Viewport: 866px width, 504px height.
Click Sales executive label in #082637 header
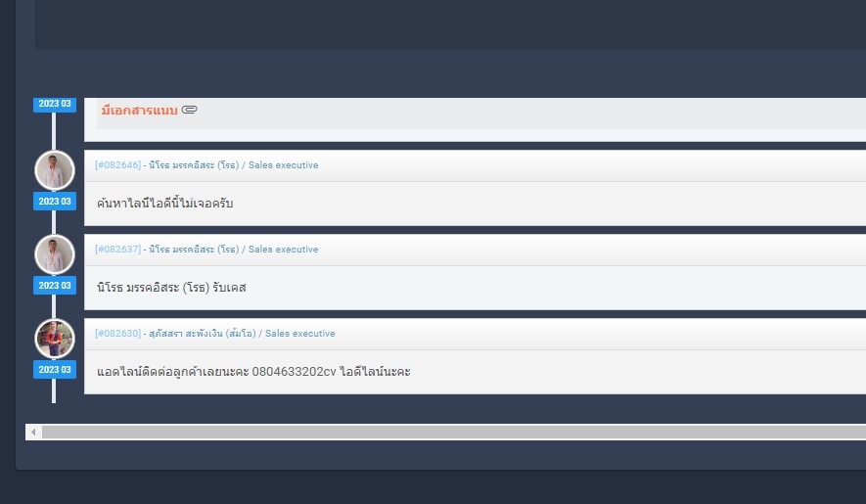point(284,249)
